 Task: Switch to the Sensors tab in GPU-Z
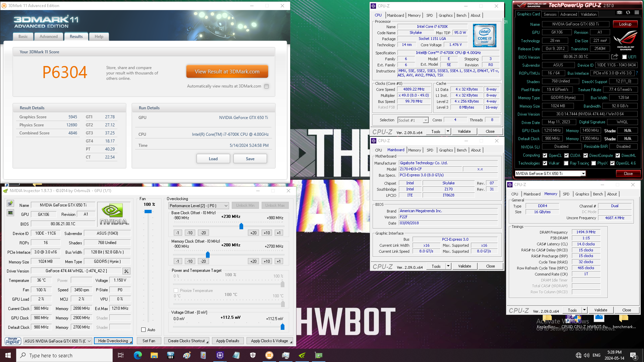[550, 14]
